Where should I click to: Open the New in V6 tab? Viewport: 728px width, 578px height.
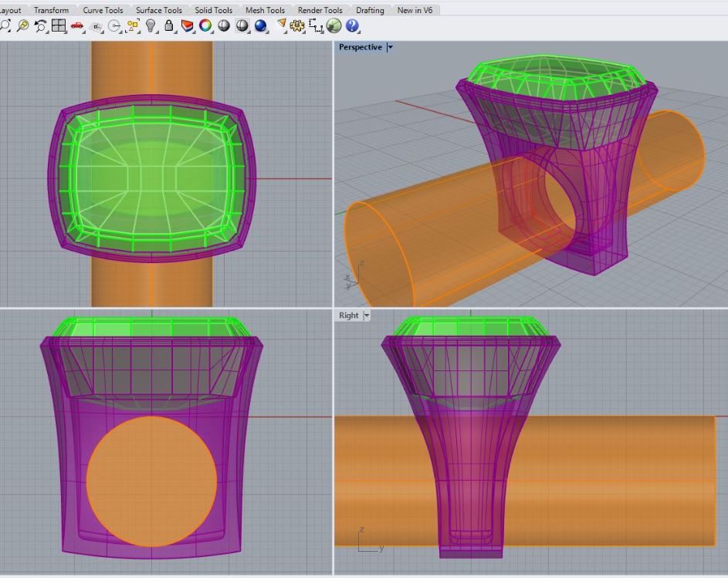[415, 10]
